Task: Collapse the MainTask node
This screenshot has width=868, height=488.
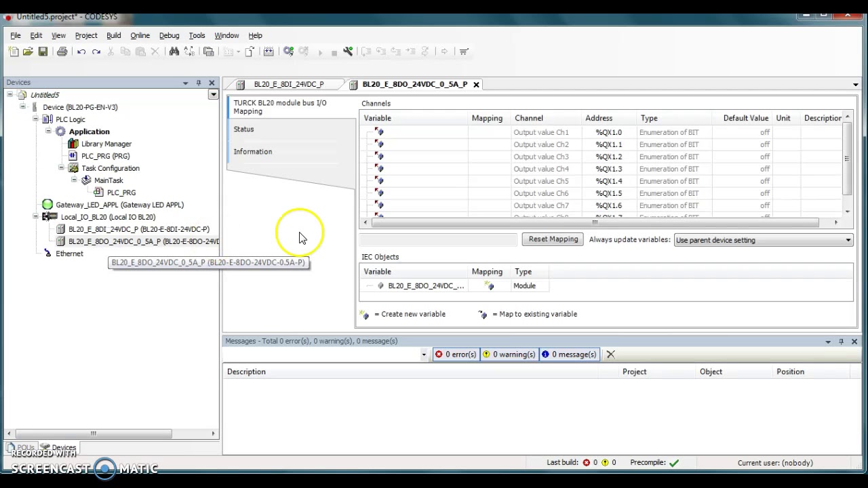Action: 74,180
